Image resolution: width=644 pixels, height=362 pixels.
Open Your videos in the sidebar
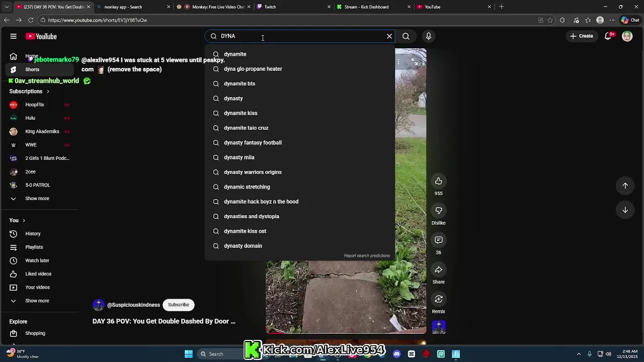[39, 288]
